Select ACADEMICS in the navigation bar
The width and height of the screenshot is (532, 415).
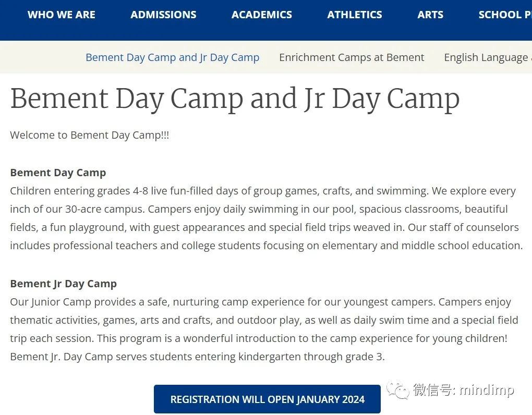tap(262, 15)
